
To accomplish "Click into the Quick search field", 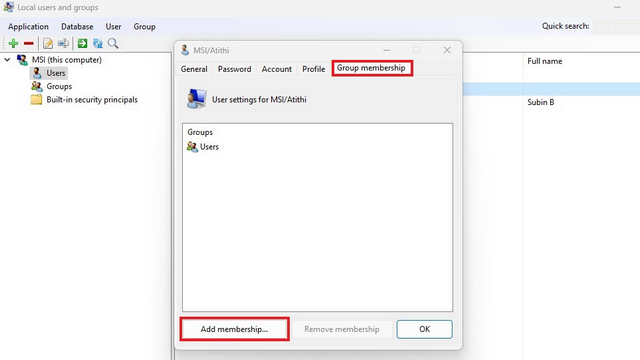I will [x=616, y=26].
